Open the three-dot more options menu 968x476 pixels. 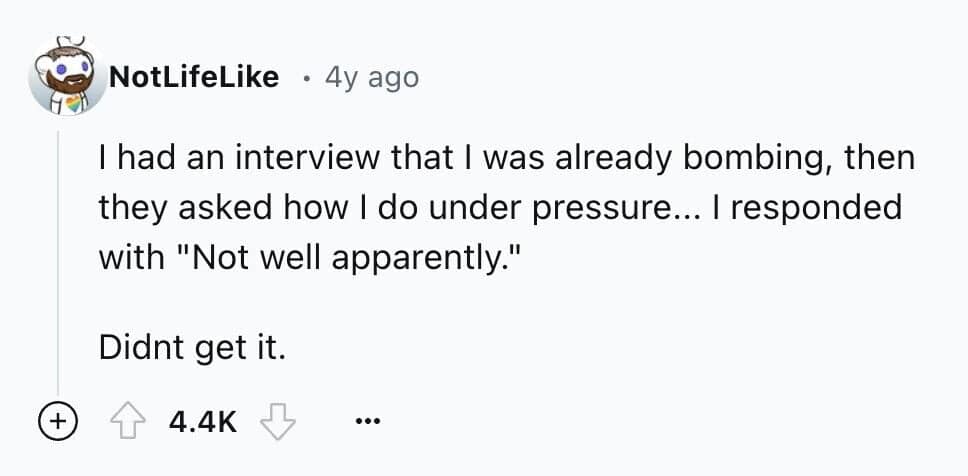click(x=367, y=421)
